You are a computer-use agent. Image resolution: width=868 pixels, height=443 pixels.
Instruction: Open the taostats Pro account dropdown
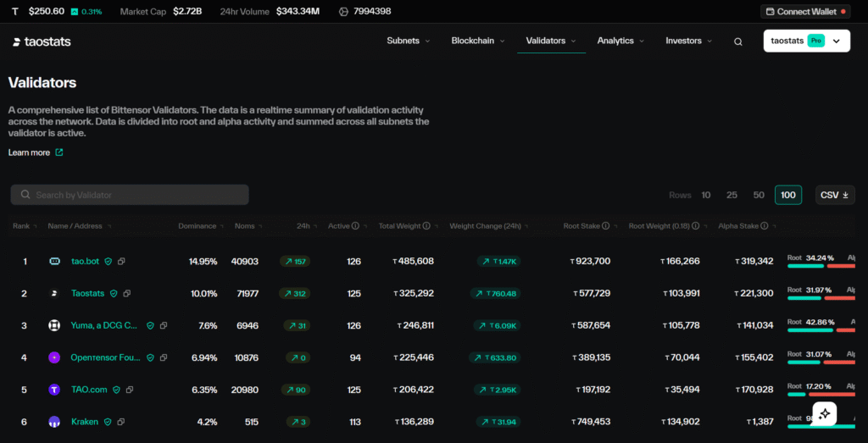coord(806,41)
